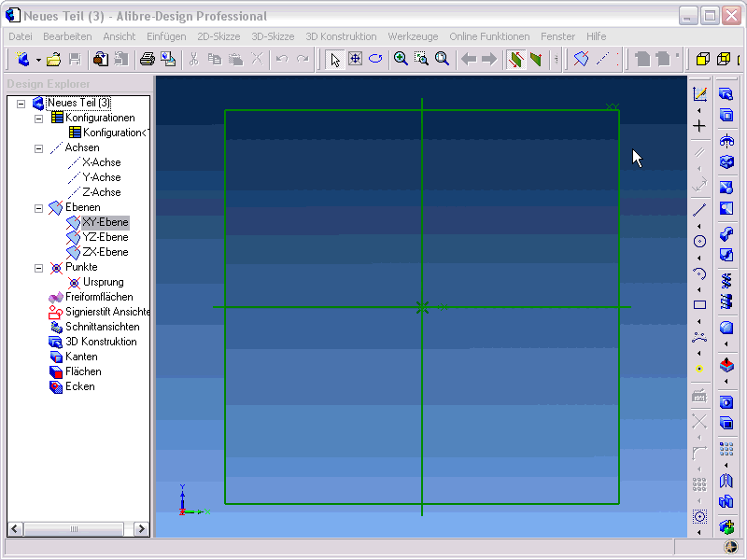The height and width of the screenshot is (560, 747).
Task: Open the Werkzeuge menu
Action: point(413,36)
